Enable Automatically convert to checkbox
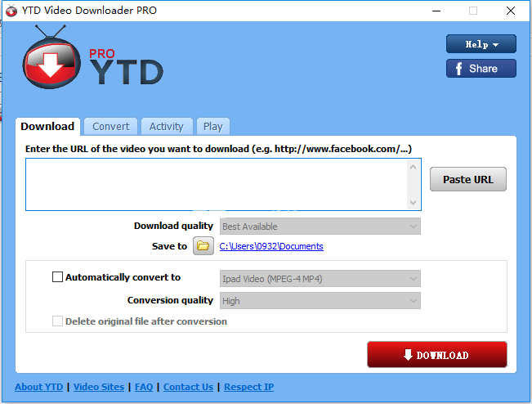The width and height of the screenshot is (532, 404). pos(57,277)
